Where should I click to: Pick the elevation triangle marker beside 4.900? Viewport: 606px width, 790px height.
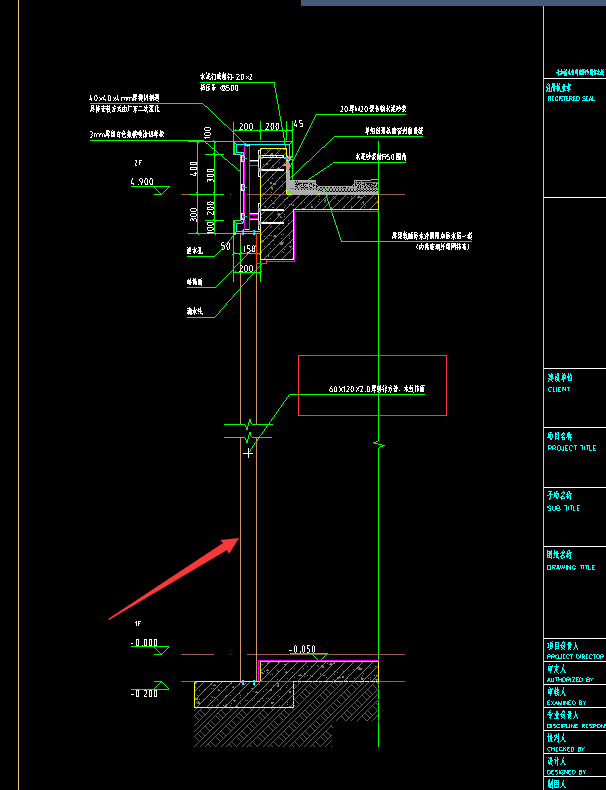click(161, 190)
